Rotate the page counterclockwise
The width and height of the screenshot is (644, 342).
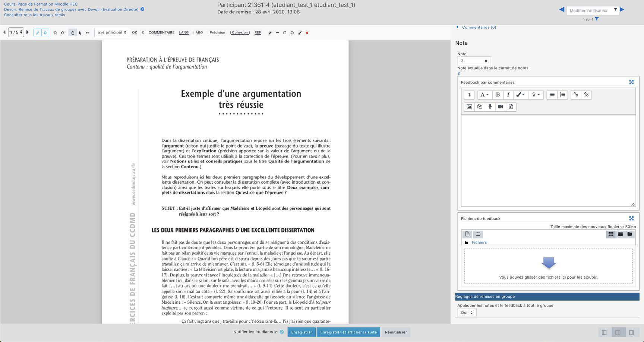tap(55, 33)
